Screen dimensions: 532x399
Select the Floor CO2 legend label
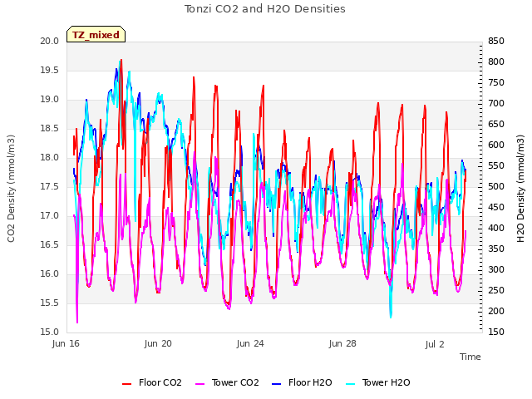click(x=160, y=382)
